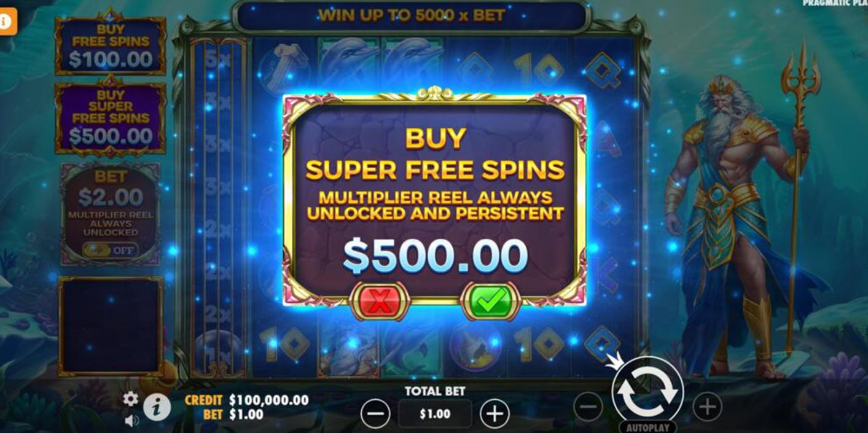Open the settings gear icon
868x433 pixels.
click(130, 399)
